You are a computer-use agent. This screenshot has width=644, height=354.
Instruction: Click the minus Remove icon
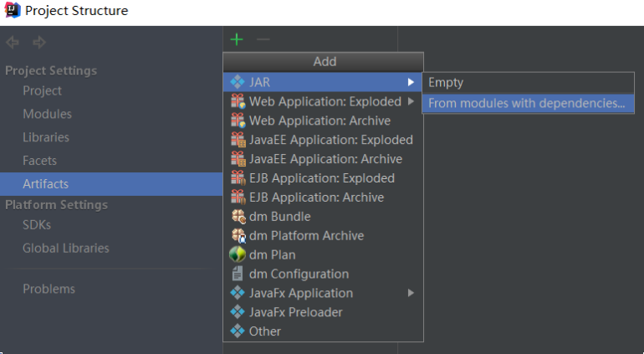click(x=263, y=39)
